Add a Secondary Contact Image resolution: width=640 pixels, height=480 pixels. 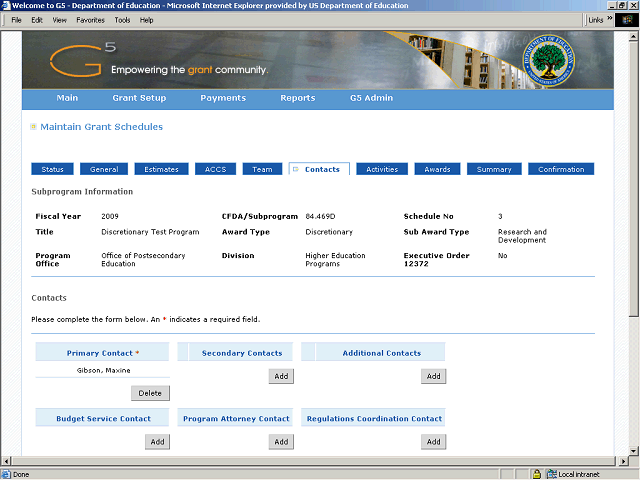[281, 376]
